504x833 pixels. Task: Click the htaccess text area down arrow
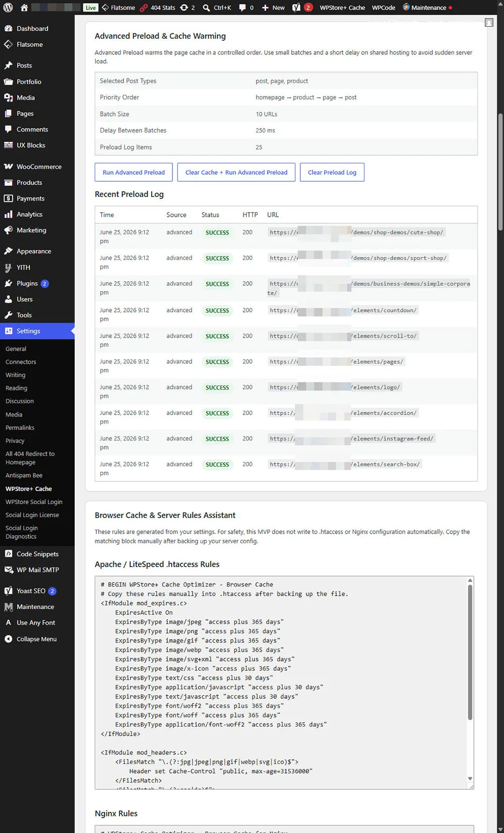coord(470,779)
